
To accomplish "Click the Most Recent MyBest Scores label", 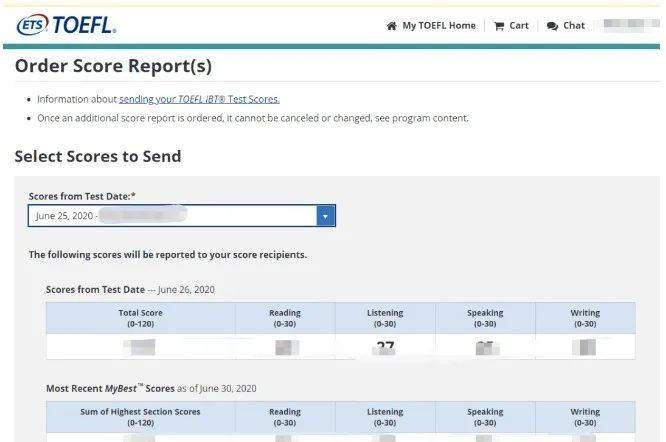I will [151, 389].
